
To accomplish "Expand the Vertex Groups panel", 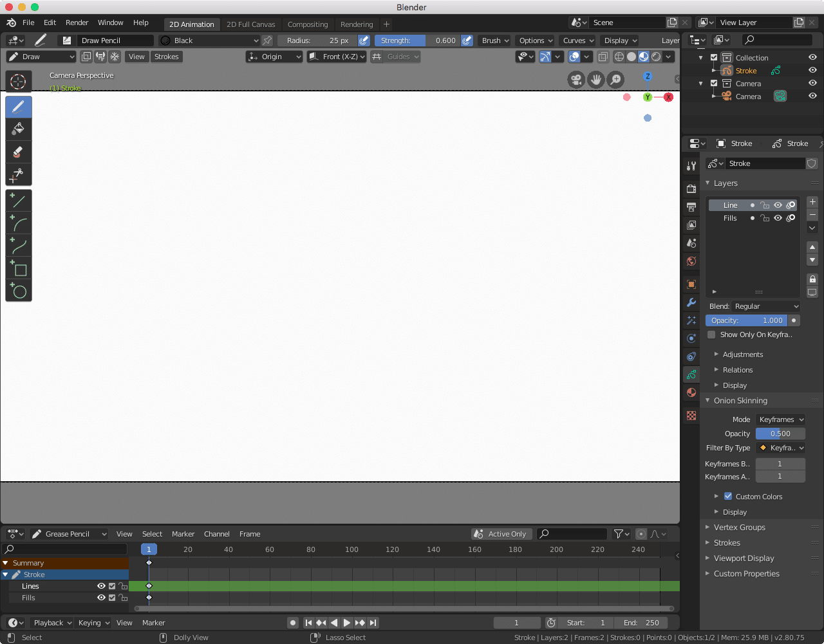I will coord(739,528).
